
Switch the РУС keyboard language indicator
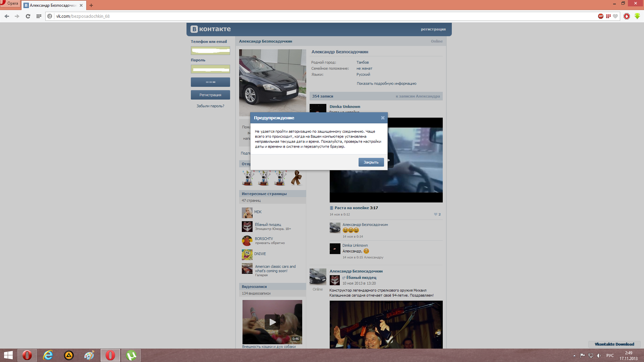click(610, 356)
